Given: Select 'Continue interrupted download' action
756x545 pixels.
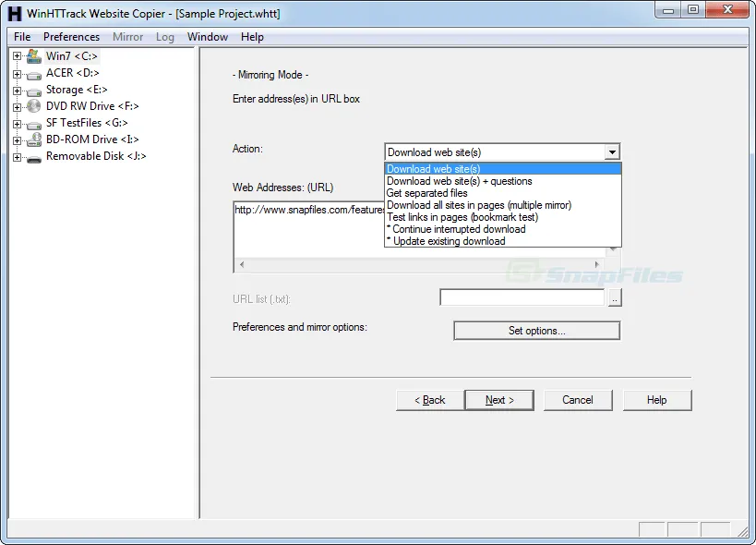Looking at the screenshot, I should click(503, 229).
